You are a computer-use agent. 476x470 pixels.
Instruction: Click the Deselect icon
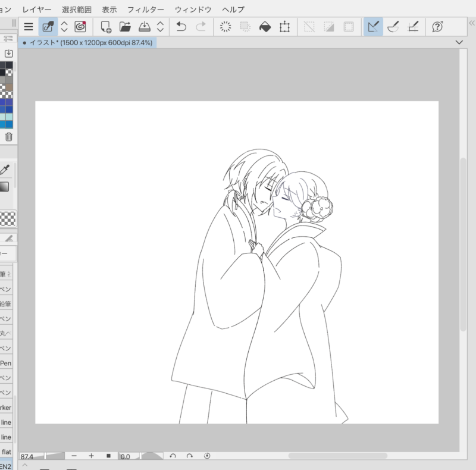[x=309, y=27]
